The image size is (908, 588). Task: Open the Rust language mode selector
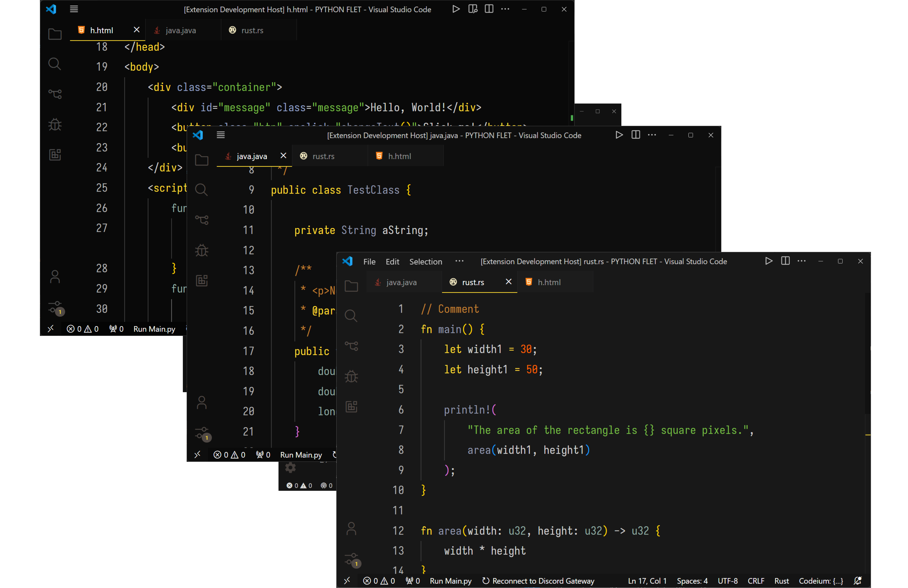pos(781,581)
